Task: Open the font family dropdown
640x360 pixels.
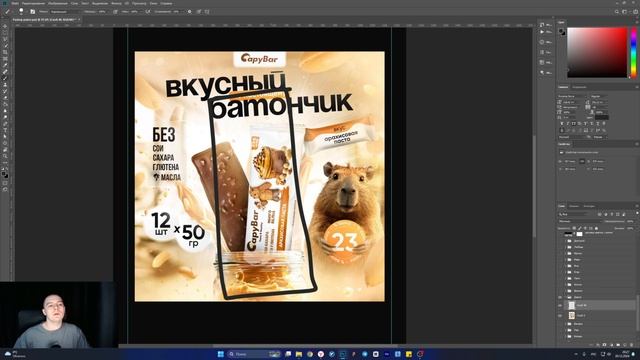Action: point(572,96)
